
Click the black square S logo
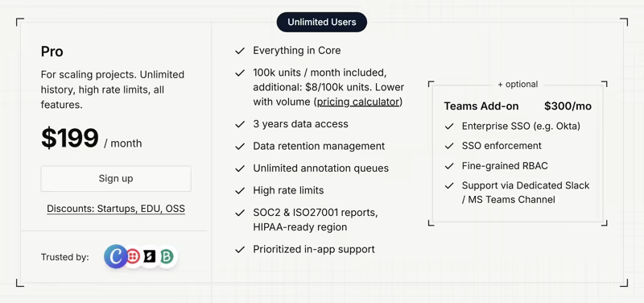click(x=149, y=256)
